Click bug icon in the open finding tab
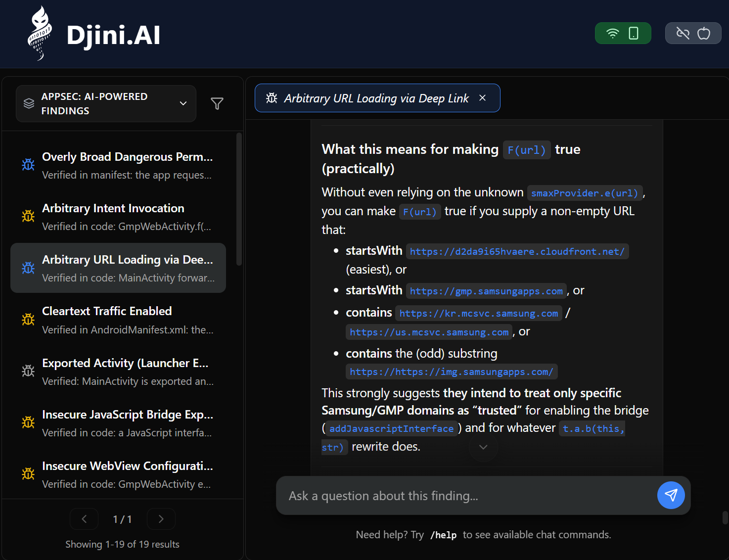The image size is (729, 560). coord(272,98)
